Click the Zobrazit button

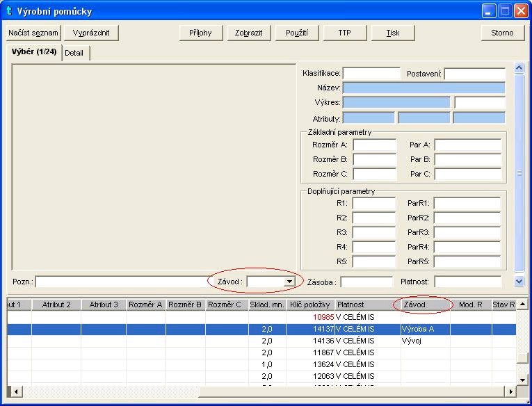coord(249,33)
